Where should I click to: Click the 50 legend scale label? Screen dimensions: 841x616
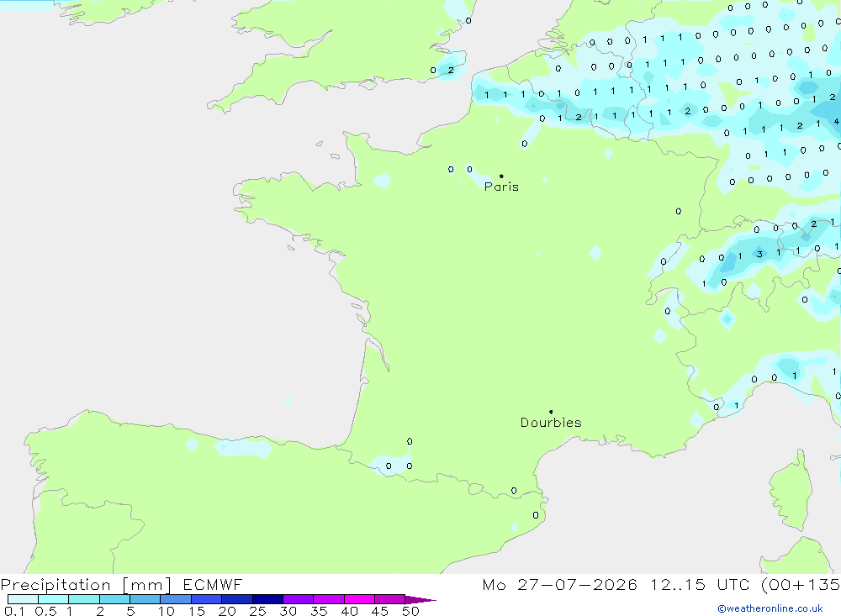coord(411,611)
